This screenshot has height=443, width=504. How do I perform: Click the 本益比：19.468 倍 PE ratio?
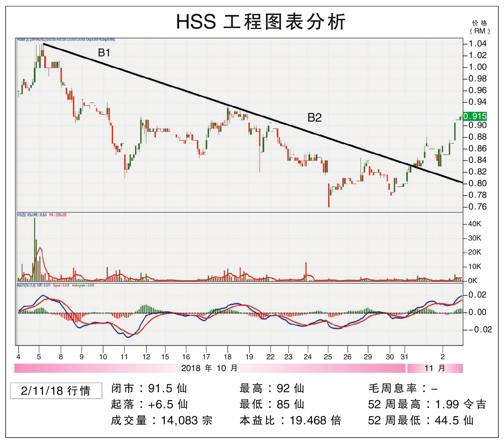tap(290, 420)
